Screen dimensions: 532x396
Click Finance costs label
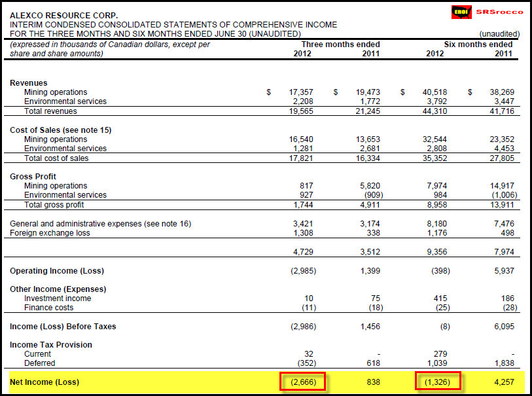[x=48, y=308]
